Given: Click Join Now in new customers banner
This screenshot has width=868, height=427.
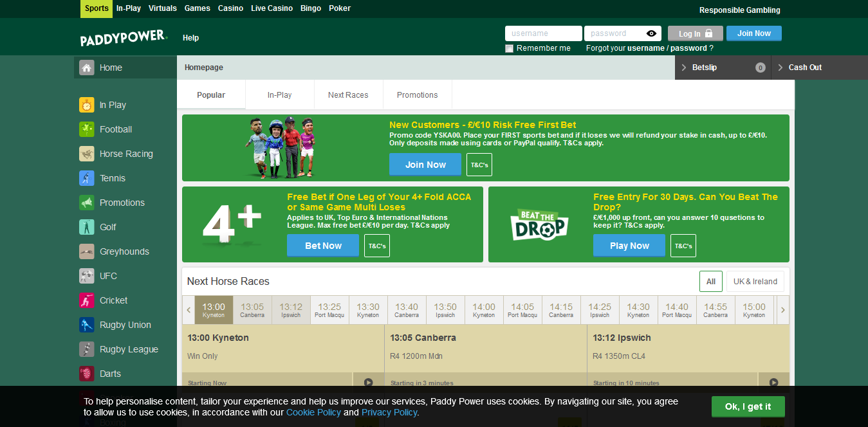Looking at the screenshot, I should pos(425,165).
